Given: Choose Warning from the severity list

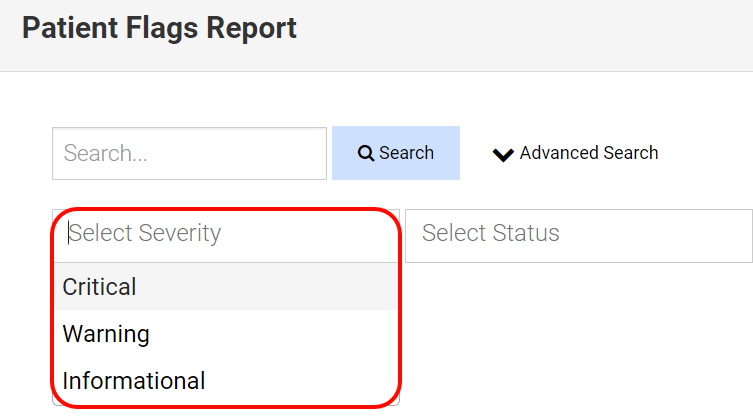Looking at the screenshot, I should click(x=106, y=334).
